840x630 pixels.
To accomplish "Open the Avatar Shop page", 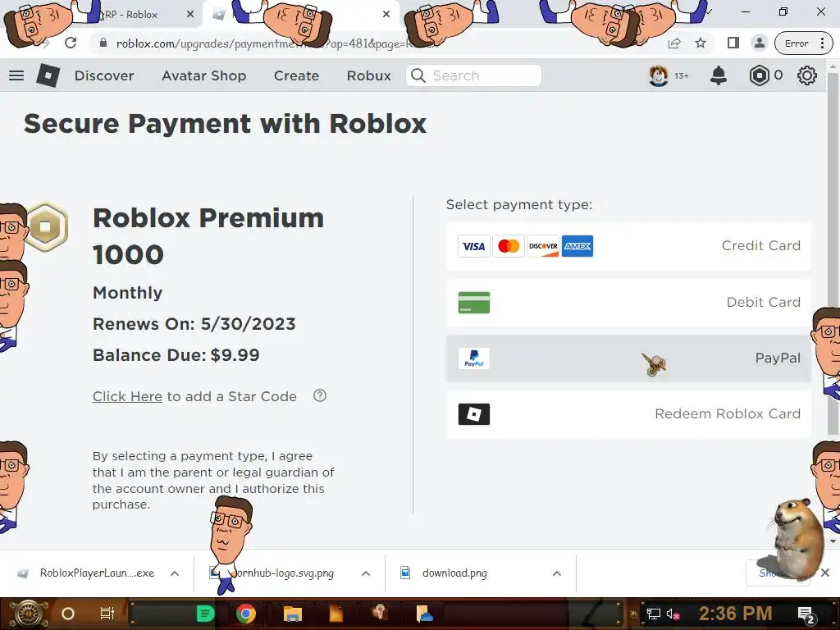I will point(204,76).
